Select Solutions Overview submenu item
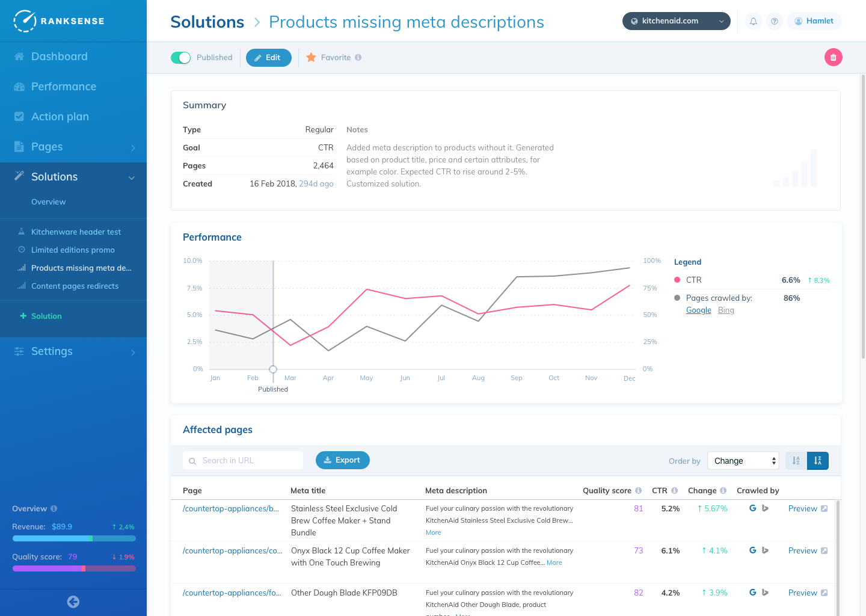The width and height of the screenshot is (866, 616). click(49, 202)
